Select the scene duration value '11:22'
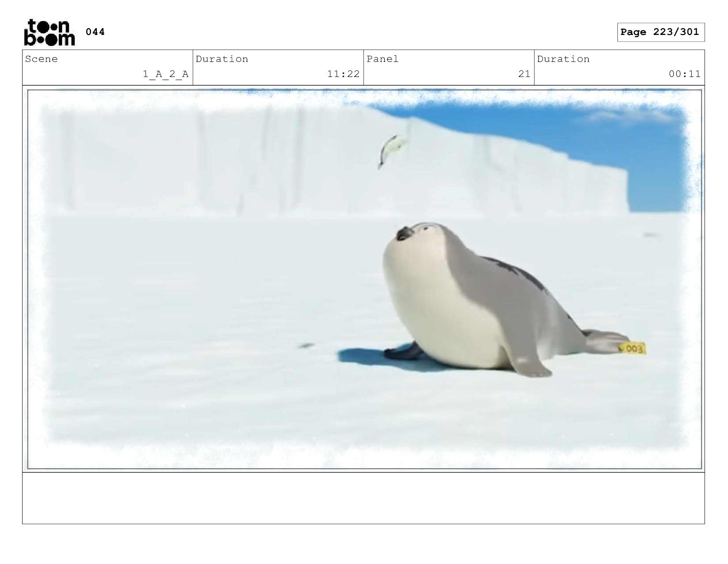728x564 pixels. tap(343, 74)
